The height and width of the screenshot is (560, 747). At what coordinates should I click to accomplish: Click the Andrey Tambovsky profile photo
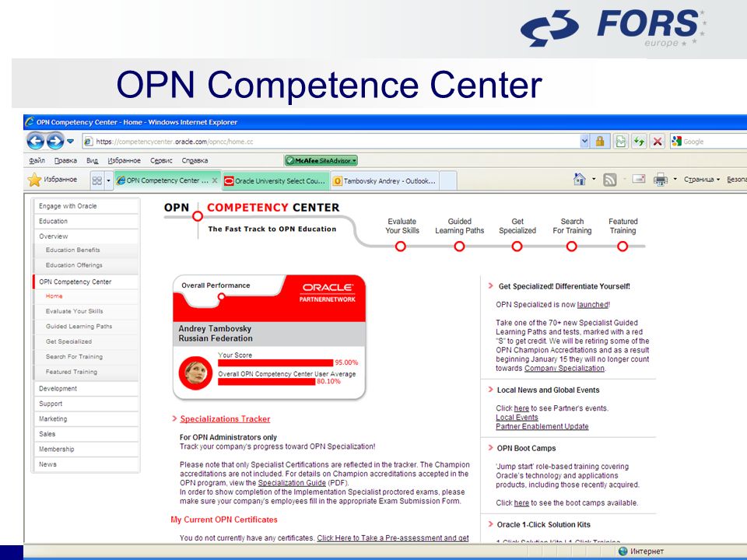pos(195,373)
